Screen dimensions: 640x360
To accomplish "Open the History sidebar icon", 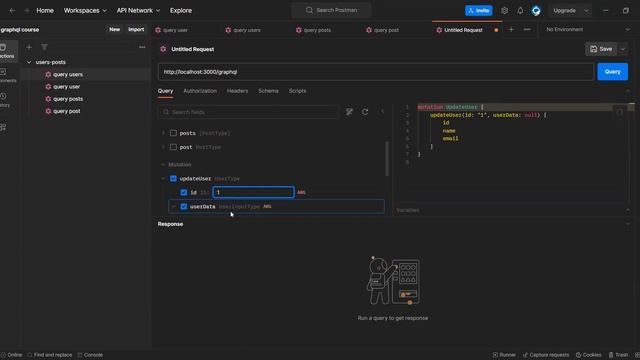I will tap(4, 100).
